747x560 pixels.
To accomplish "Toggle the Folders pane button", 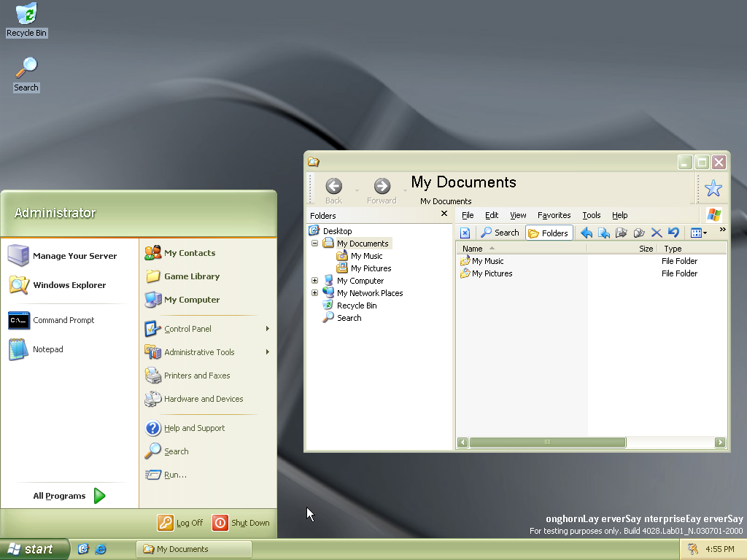I will coord(548,233).
